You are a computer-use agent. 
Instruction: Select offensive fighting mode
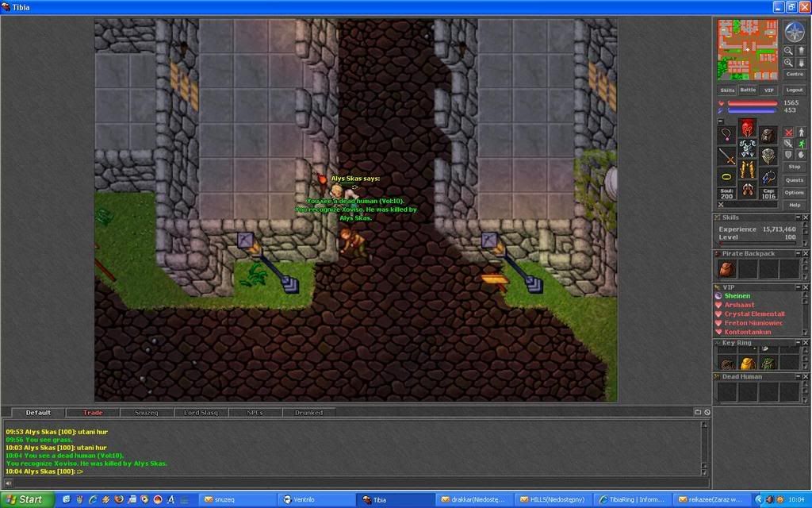pyautogui.click(x=788, y=133)
